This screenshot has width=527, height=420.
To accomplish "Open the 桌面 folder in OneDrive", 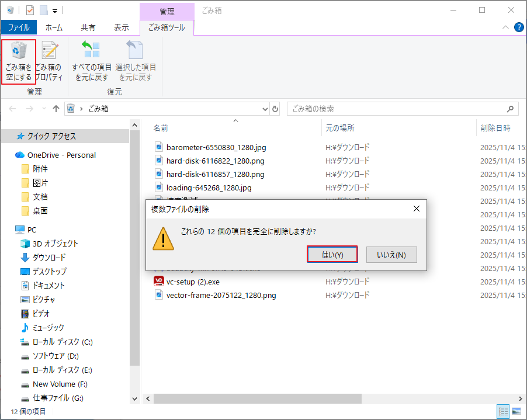I will click(x=40, y=211).
